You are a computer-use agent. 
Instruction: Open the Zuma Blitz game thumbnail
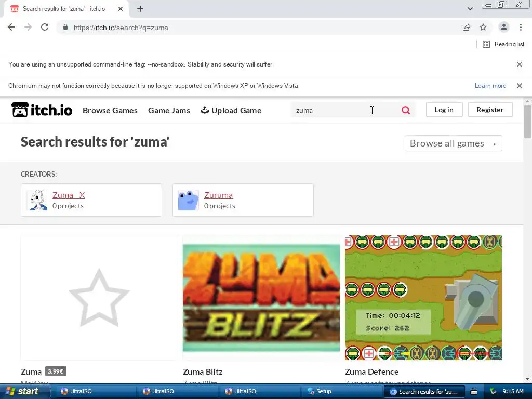(261, 298)
